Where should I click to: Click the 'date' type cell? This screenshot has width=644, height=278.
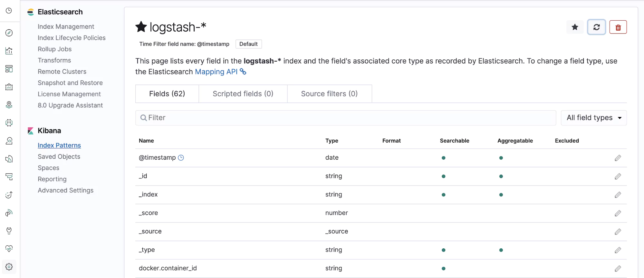pyautogui.click(x=332, y=158)
